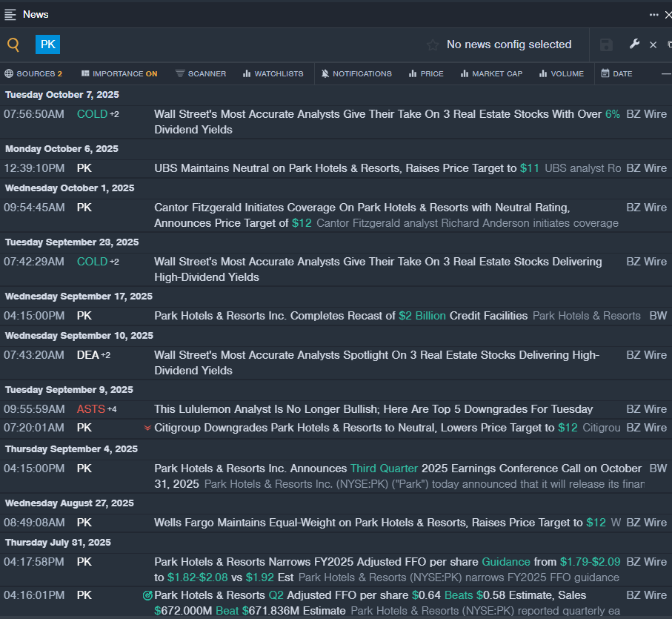The width and height of the screenshot is (672, 619).
Task: Click the earnings icon on Q2 FFO row
Action: coord(147,595)
